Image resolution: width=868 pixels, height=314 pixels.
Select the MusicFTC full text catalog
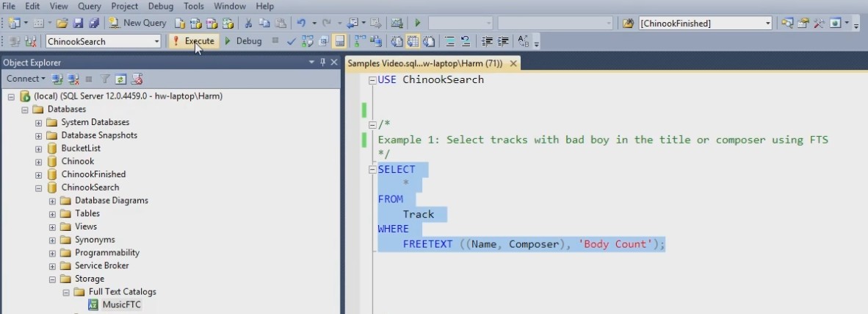(x=123, y=304)
